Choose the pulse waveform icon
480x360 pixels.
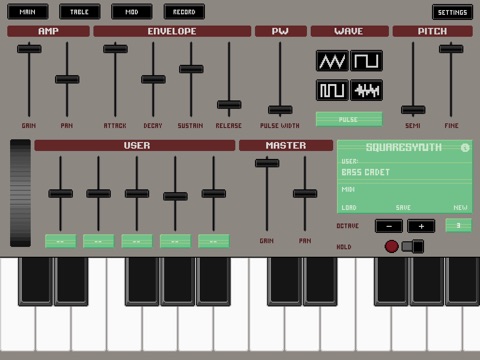pos(332,90)
